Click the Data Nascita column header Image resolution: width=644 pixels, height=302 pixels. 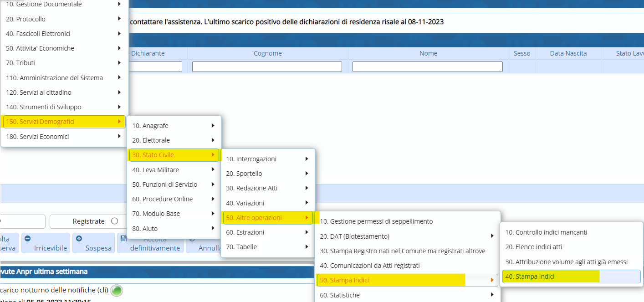pyautogui.click(x=568, y=53)
